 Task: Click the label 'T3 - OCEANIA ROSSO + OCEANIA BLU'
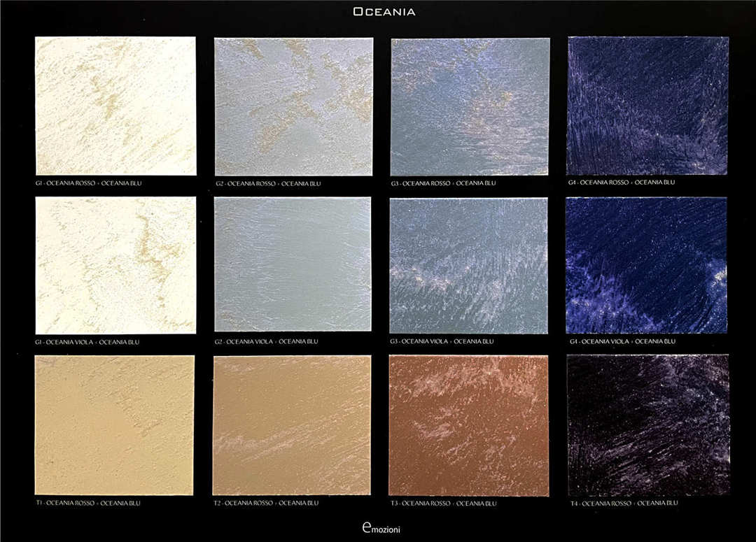coord(444,504)
